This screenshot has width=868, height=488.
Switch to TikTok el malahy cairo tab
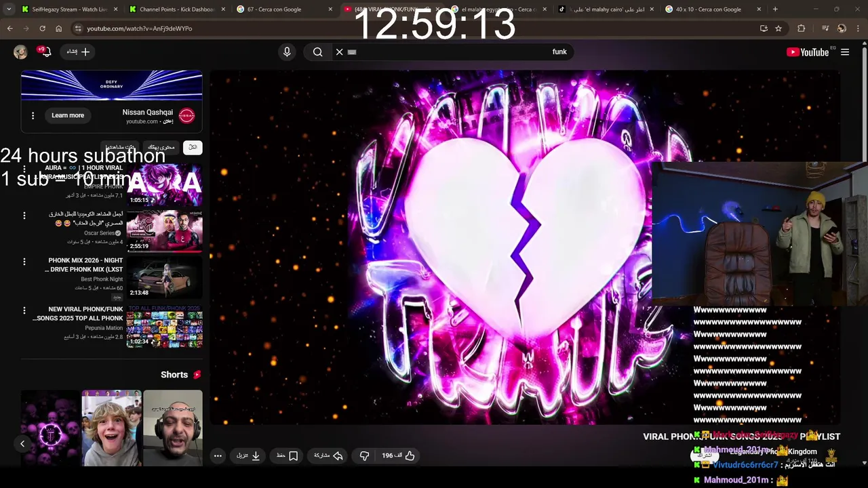point(606,9)
